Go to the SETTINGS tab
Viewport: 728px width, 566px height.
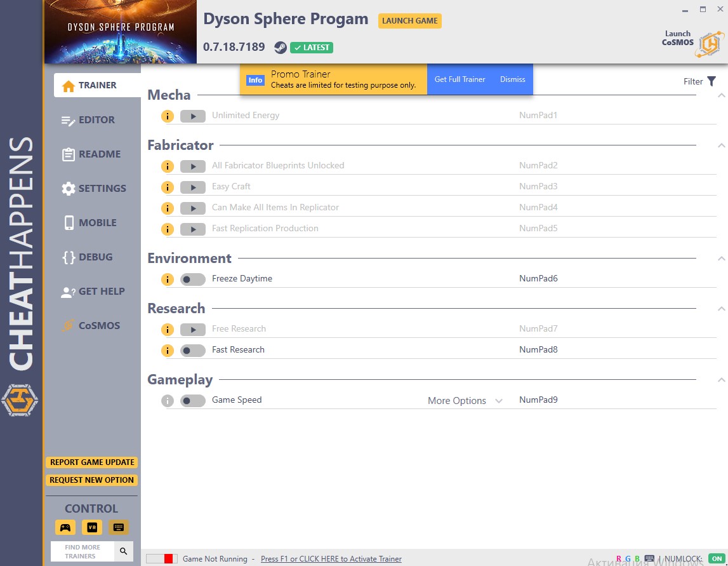pyautogui.click(x=93, y=189)
